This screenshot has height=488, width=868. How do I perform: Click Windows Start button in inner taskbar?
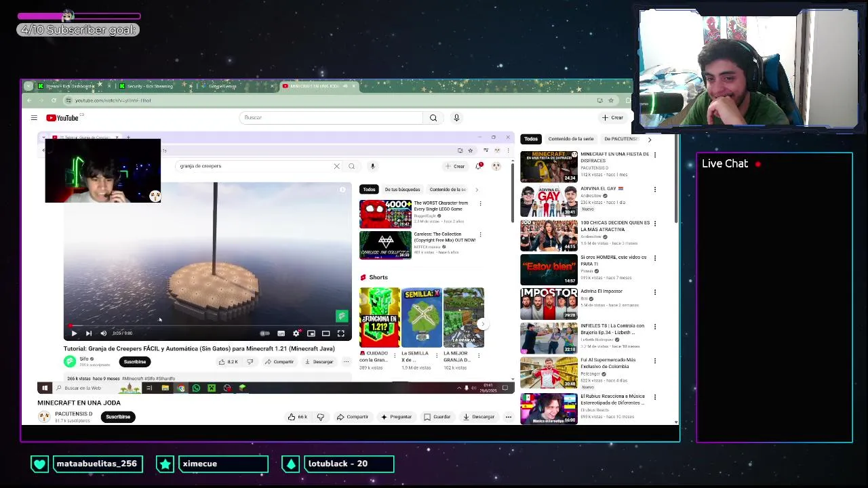click(45, 388)
